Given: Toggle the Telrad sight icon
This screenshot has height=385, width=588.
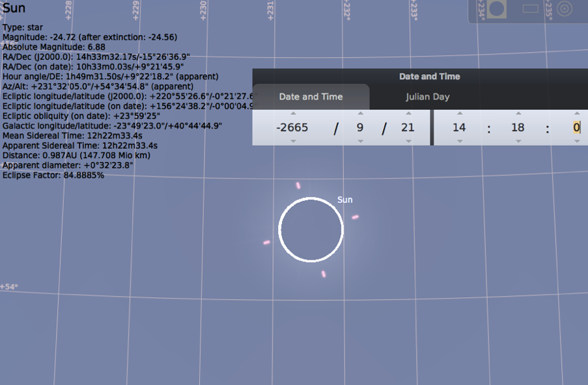Looking at the screenshot, I should (565, 9).
